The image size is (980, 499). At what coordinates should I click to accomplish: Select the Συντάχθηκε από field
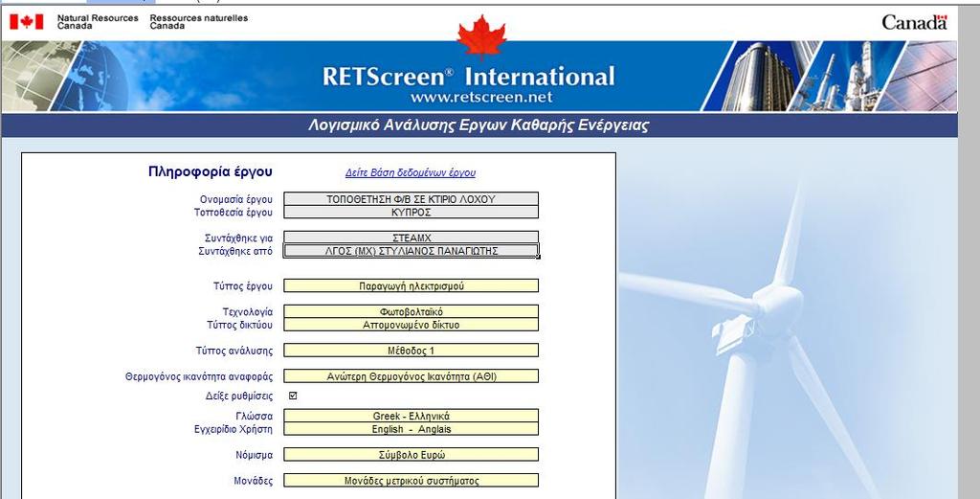411,251
